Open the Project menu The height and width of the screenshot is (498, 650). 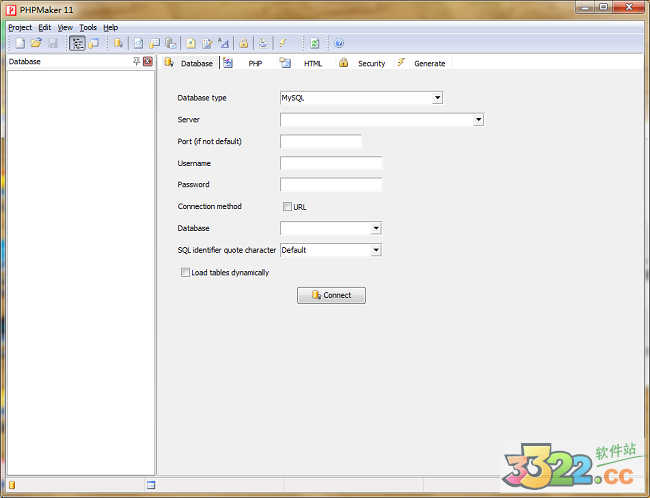tap(20, 27)
